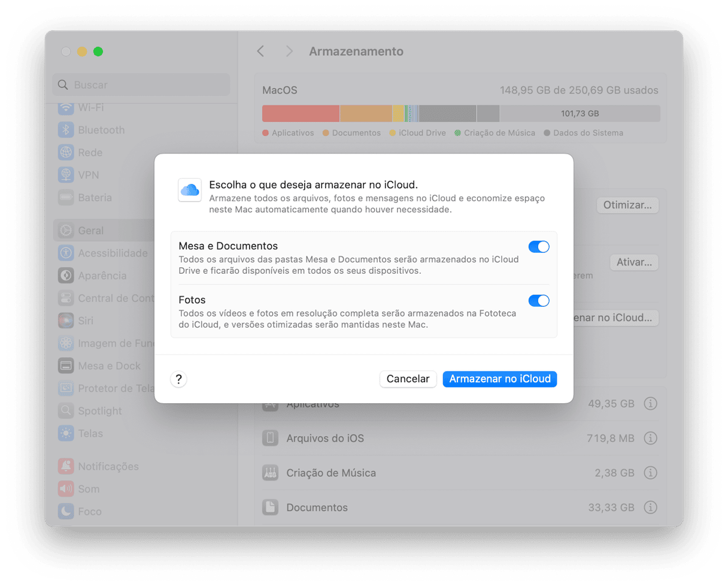Viewport: 728px width, 586px height.
Task: Show info for Arquivos do iOS
Action: pos(650,439)
